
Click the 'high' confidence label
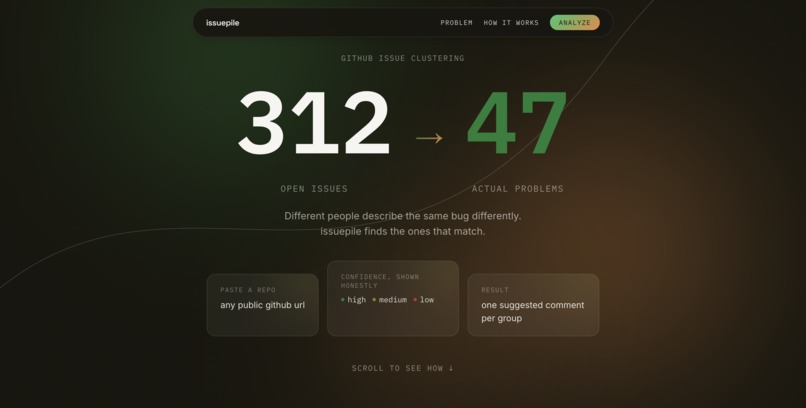357,300
